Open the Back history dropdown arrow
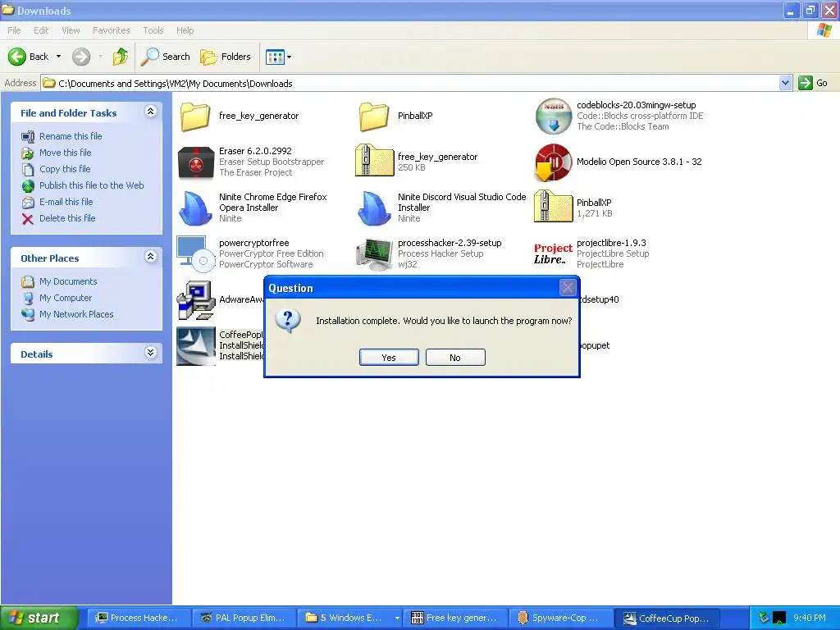Screen dimensions: 840x630 [58, 57]
